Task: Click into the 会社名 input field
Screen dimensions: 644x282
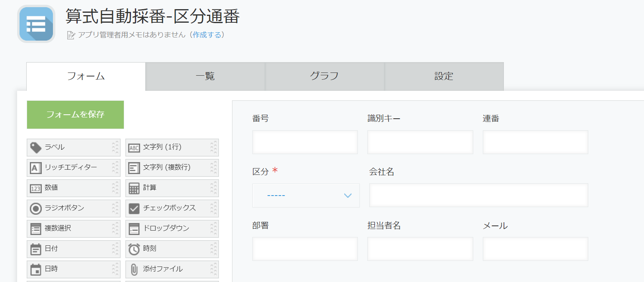Action: (479, 195)
